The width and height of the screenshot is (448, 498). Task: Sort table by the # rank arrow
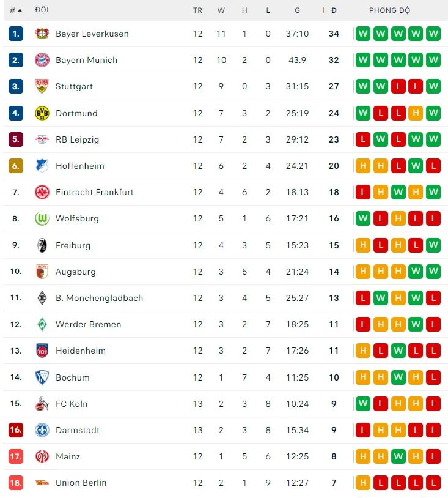point(17,10)
